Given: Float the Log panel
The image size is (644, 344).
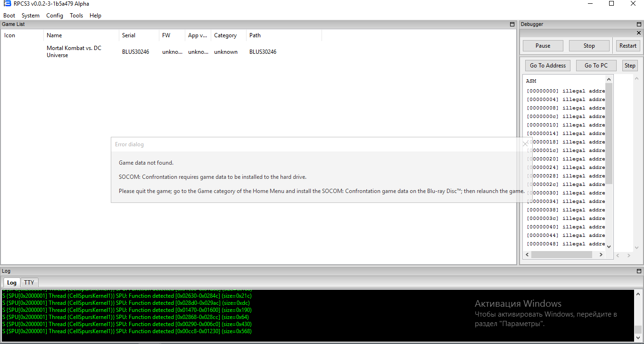Looking at the screenshot, I should 639,271.
